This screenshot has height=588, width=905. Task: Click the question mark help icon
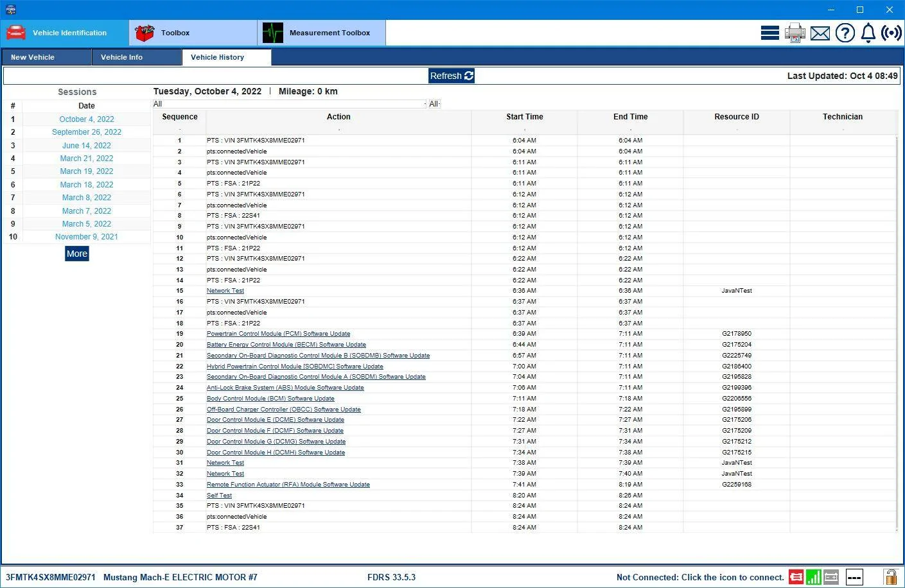tap(845, 33)
